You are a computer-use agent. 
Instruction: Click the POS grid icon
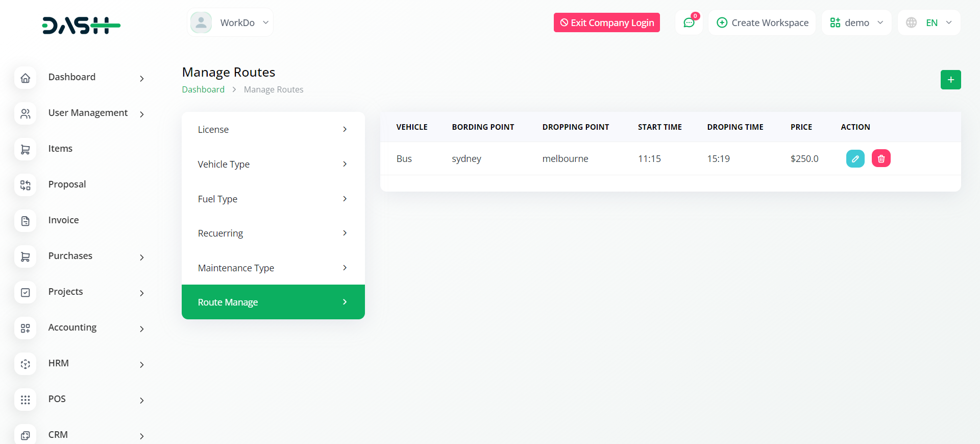pyautogui.click(x=26, y=400)
